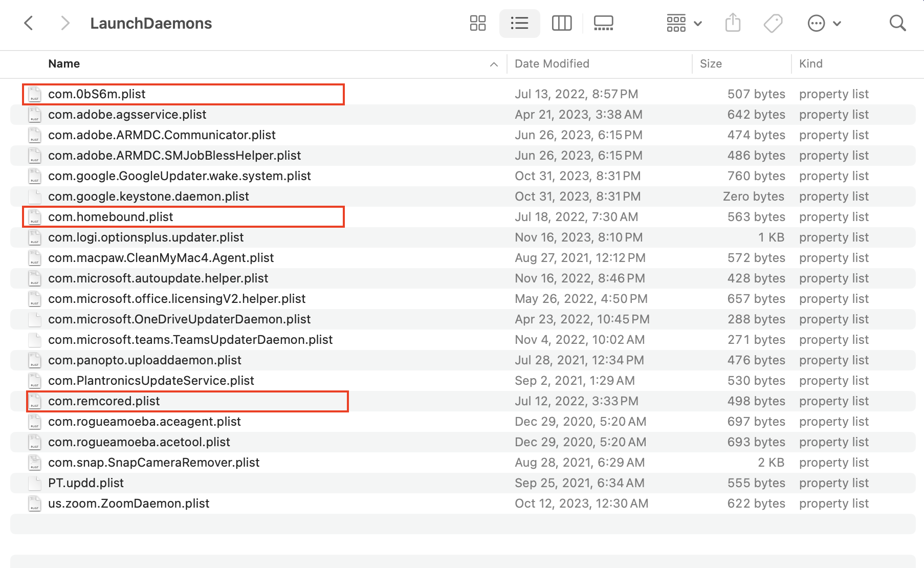Select us.zoom.ZoomDaemon.plist file icon

35,504
